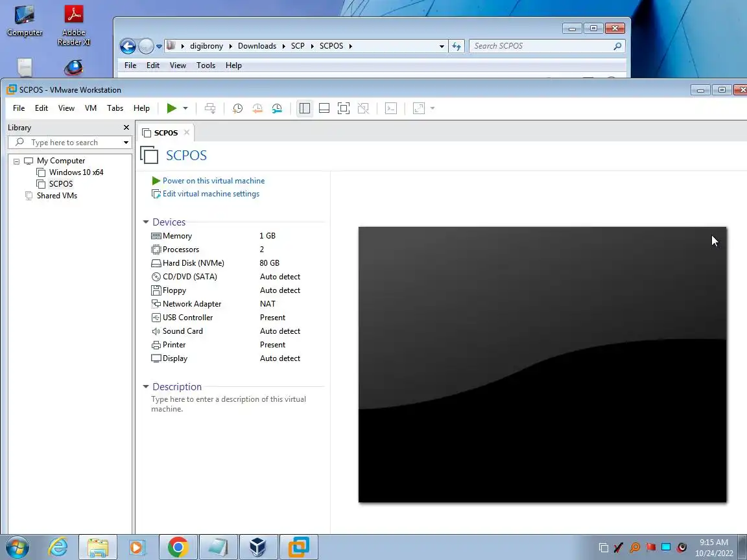
Task: Collapse the My Computer tree node
Action: 17,161
